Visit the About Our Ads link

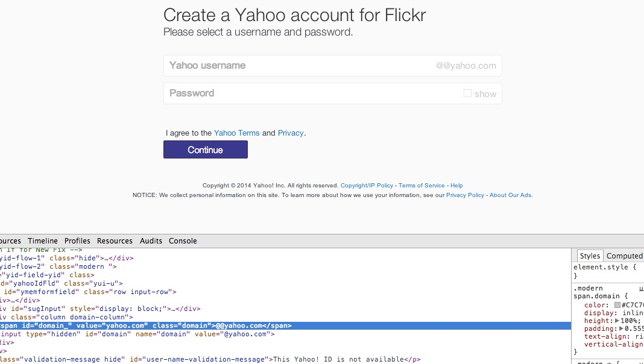point(510,195)
